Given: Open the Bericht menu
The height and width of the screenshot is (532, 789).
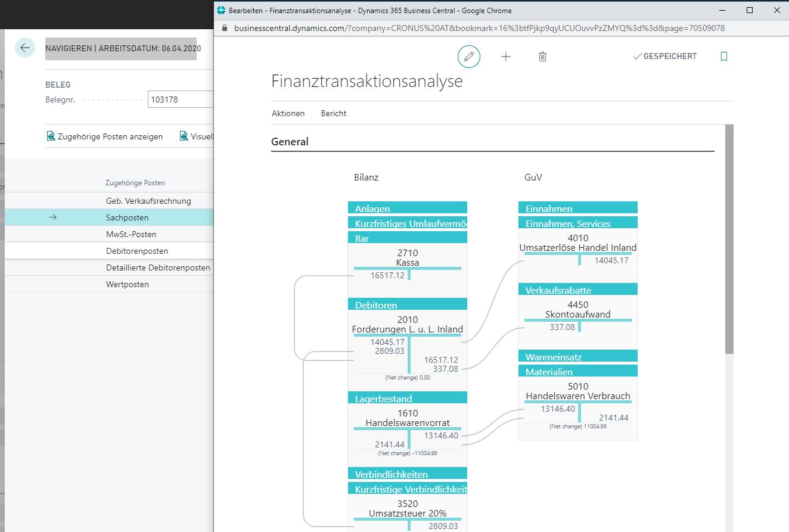Looking at the screenshot, I should pos(333,113).
